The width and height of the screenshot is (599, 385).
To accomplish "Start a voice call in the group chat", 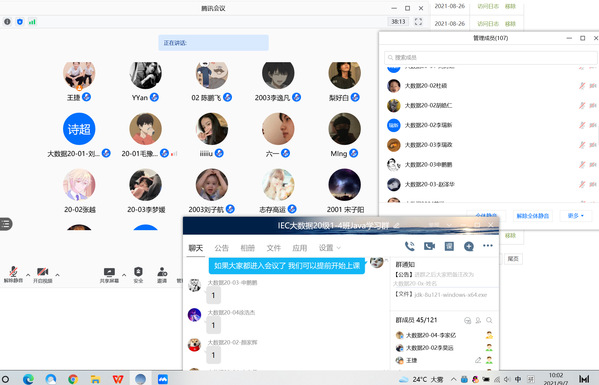I will coord(410,246).
